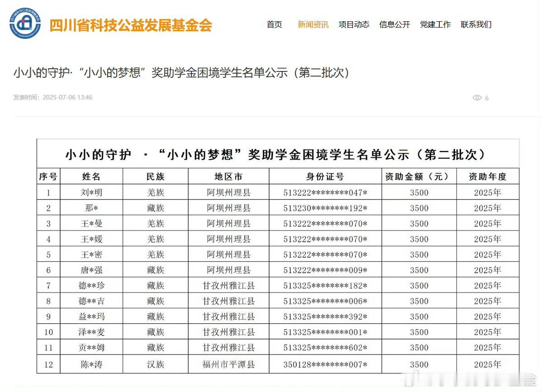The height and width of the screenshot is (392, 542).
Task: Click sequence number 10 in the table
Action: (x=48, y=332)
